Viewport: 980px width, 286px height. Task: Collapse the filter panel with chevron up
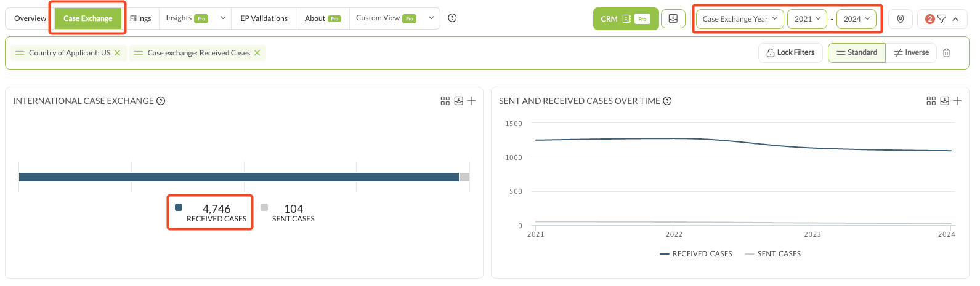(955, 19)
